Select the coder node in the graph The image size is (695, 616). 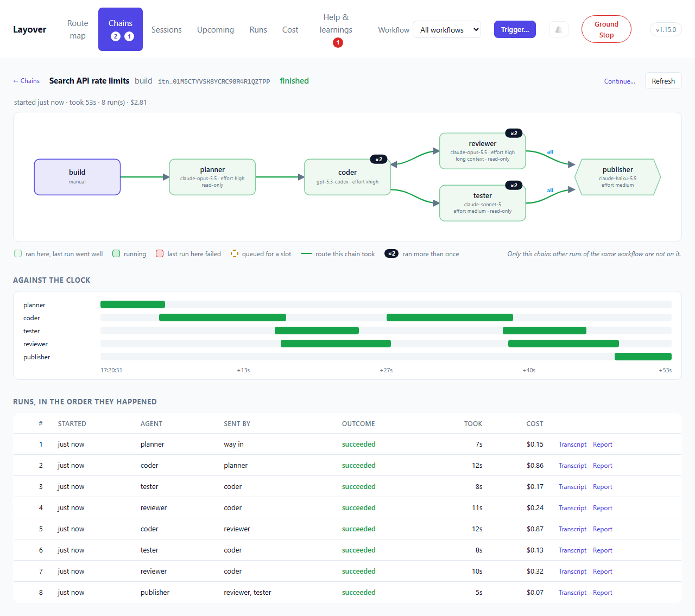(x=347, y=177)
